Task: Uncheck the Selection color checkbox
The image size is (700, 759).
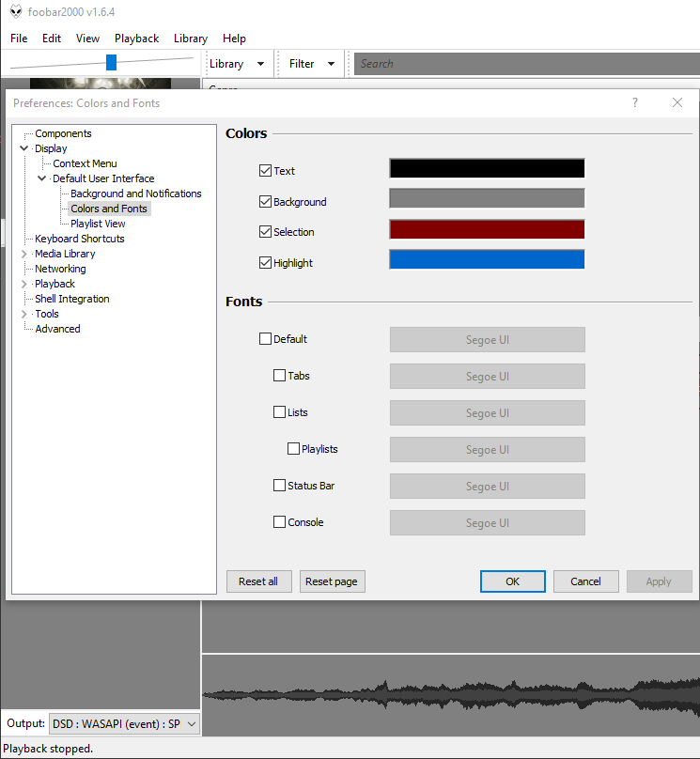Action: (265, 232)
